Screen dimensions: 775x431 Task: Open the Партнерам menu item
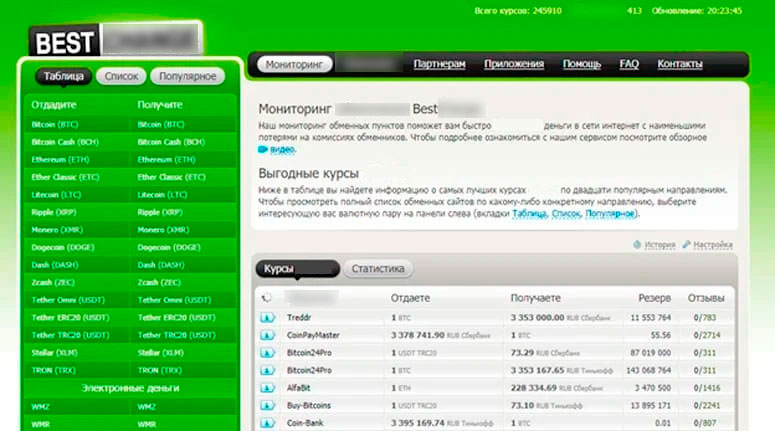pos(440,64)
